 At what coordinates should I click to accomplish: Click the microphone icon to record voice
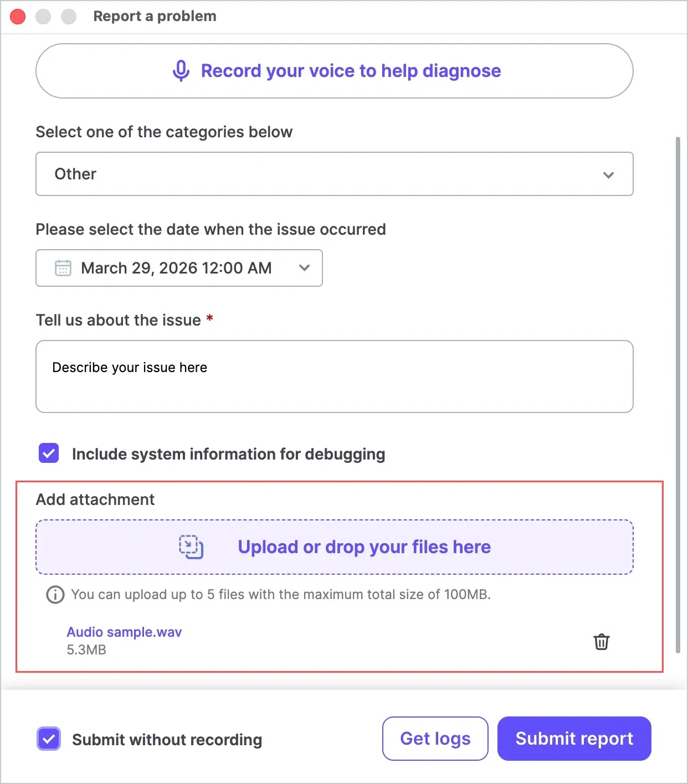[181, 71]
